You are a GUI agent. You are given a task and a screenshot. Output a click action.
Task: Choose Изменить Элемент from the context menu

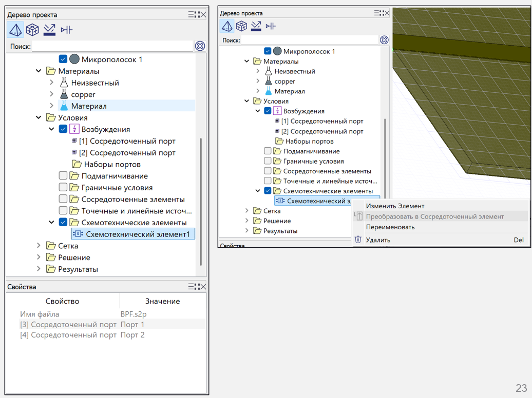coord(395,206)
